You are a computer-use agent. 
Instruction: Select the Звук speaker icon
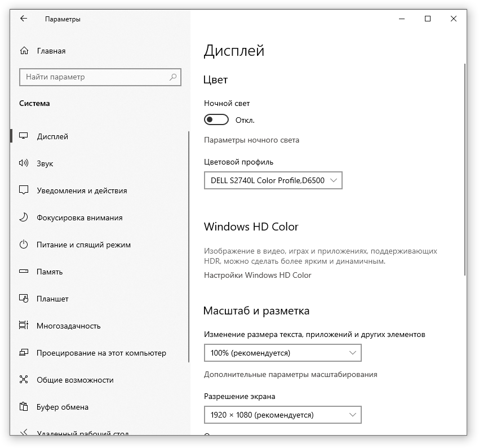click(24, 163)
